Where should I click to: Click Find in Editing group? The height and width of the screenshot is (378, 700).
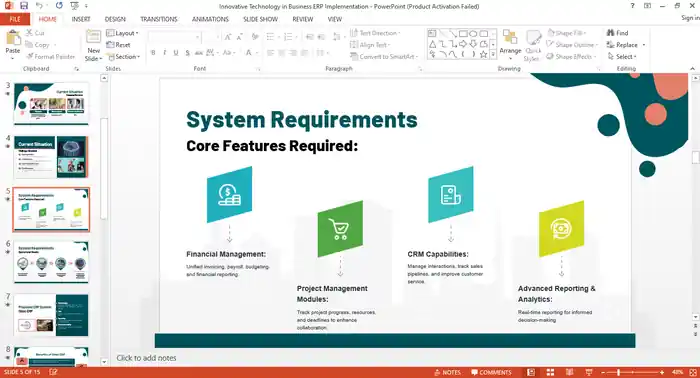[x=617, y=33]
